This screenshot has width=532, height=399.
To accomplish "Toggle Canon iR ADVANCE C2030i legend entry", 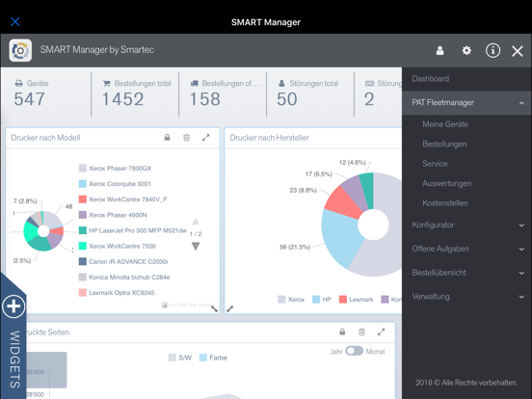I will tap(123, 261).
